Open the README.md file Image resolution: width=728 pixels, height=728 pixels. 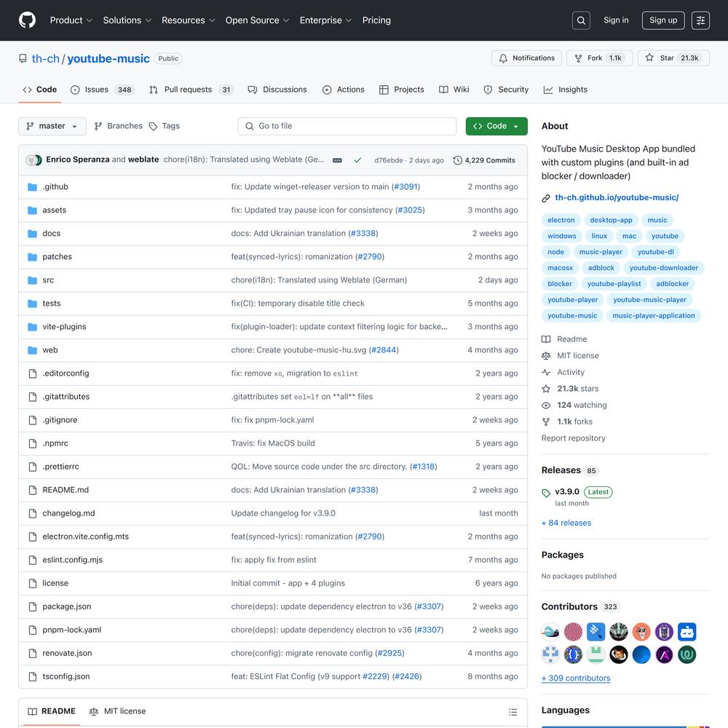point(66,490)
